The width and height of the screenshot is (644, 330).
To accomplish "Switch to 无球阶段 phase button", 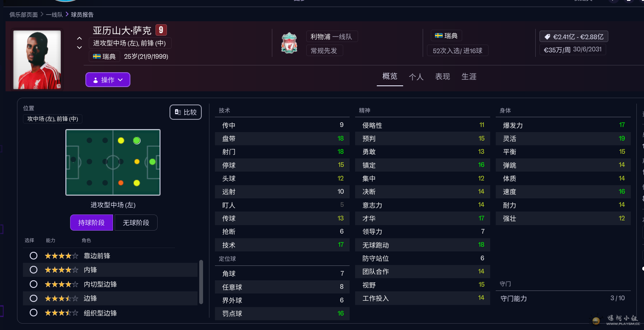I will coord(136,223).
